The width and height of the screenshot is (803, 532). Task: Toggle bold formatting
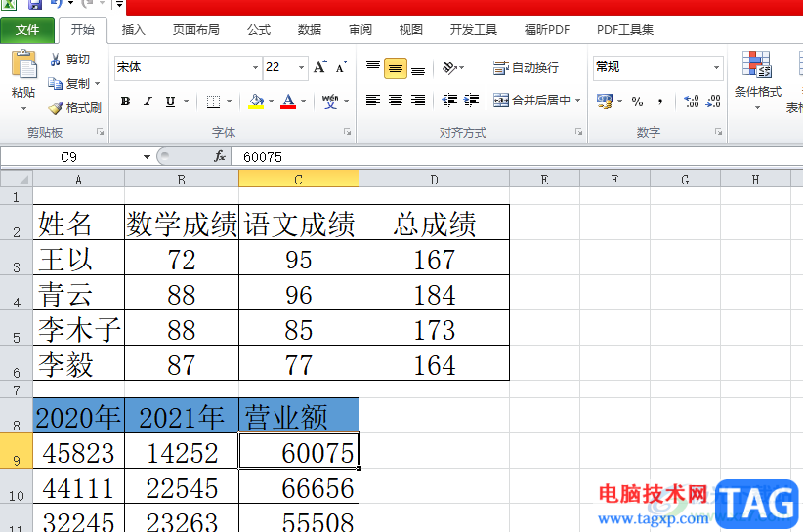pos(125,102)
